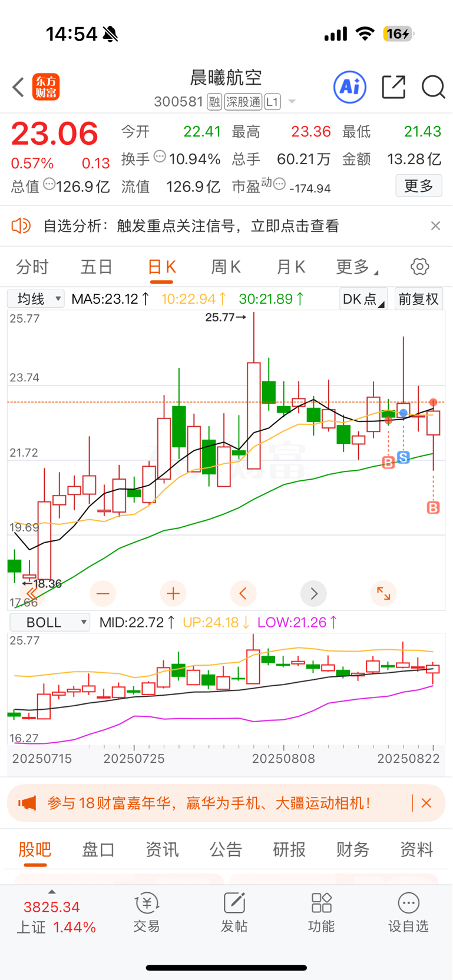
Task: Expand the 更多 chart period menu
Action: [357, 267]
